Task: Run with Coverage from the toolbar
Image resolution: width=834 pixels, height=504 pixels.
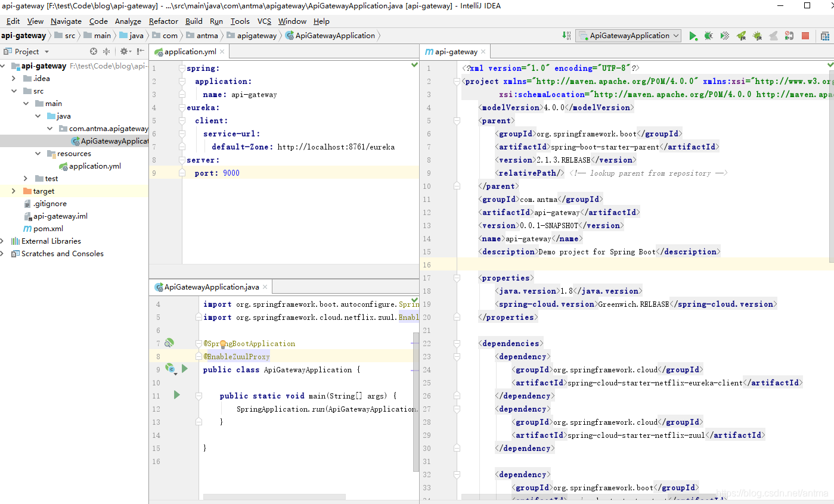Action: (724, 36)
